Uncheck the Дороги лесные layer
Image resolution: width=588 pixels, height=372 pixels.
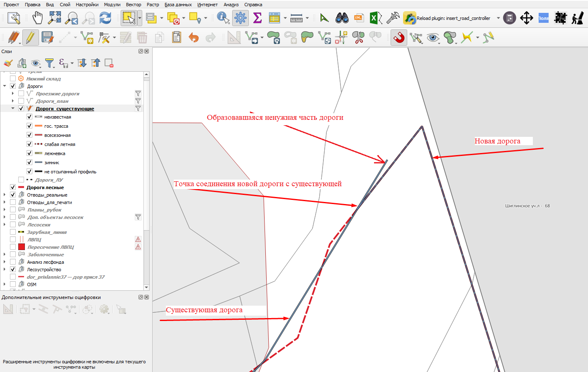click(x=13, y=187)
